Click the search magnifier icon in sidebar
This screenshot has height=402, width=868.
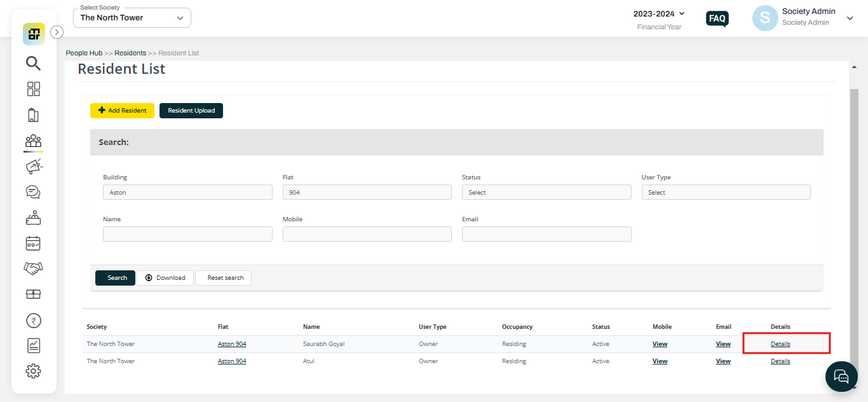[x=34, y=63]
